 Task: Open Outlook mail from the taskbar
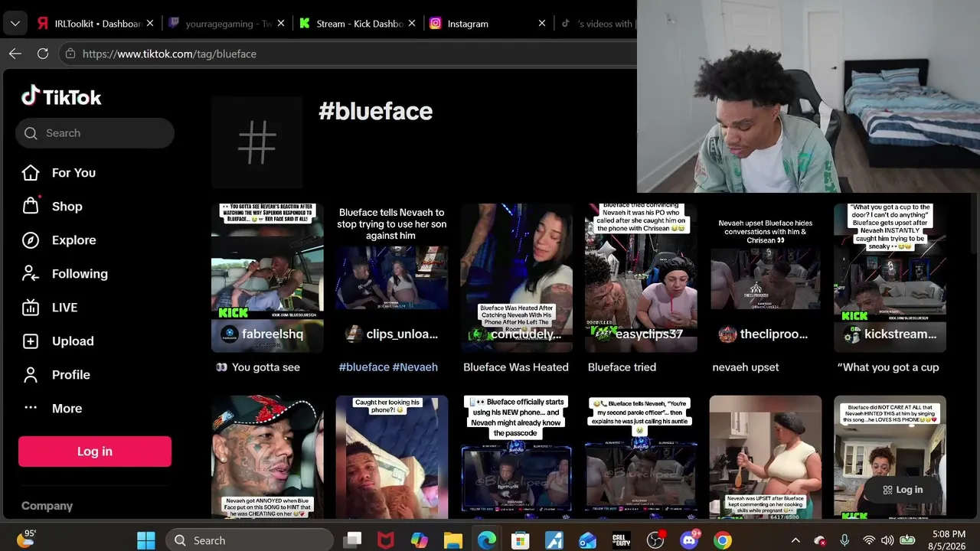tap(588, 540)
